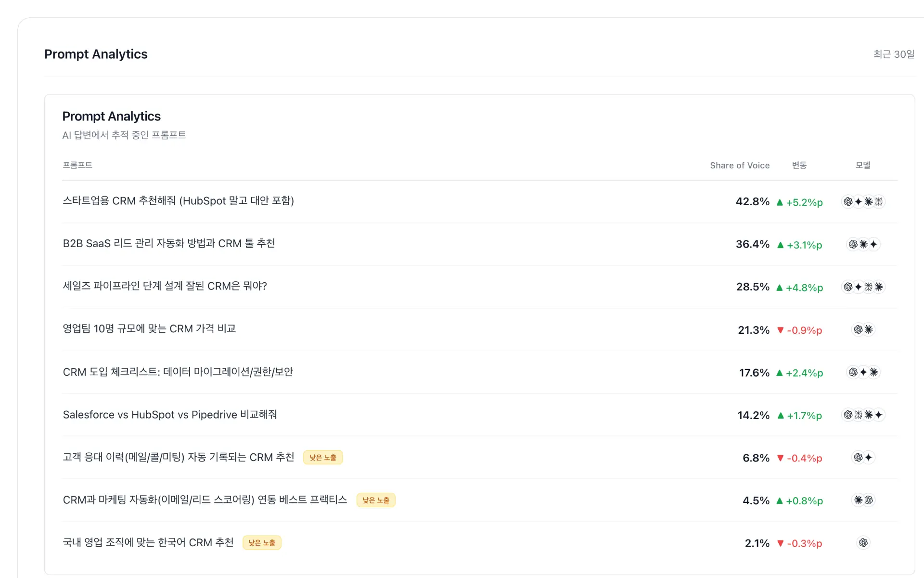Click the Share of Voice column header
Image resolution: width=924 pixels, height=578 pixels.
740,165
